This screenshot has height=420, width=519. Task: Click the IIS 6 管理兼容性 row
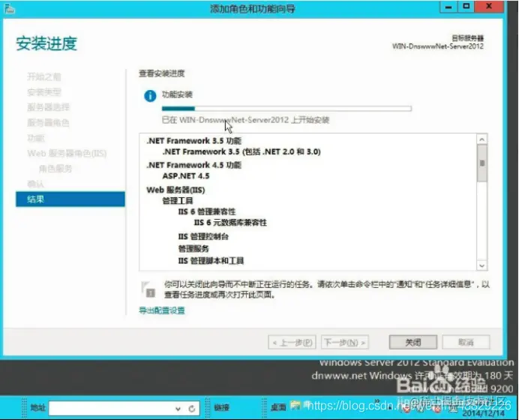[207, 211]
